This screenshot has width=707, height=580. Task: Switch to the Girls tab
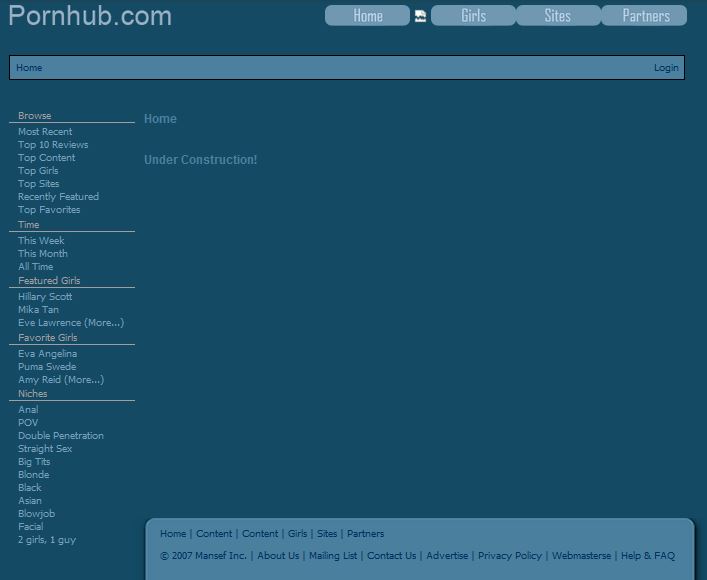point(473,15)
